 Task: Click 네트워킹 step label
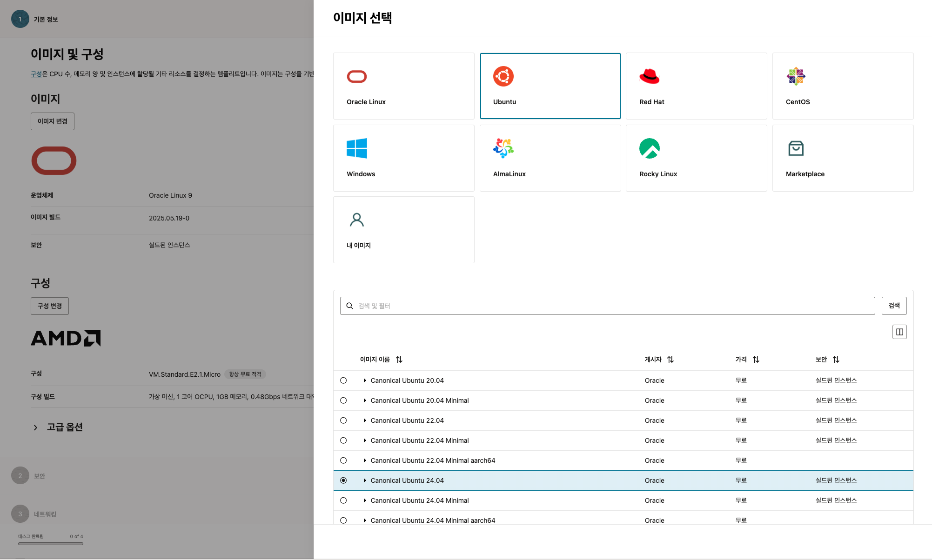[x=45, y=514]
